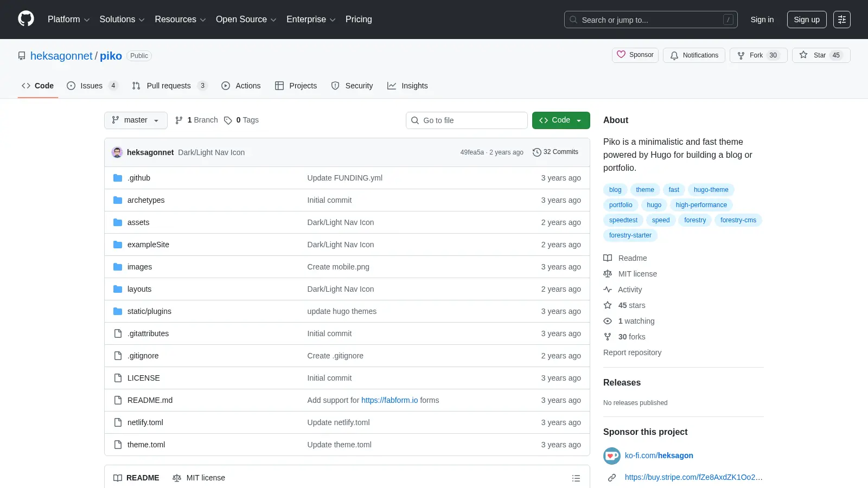The width and height of the screenshot is (868, 488).
Task: Open commit hash 49fea5a
Action: tap(472, 152)
